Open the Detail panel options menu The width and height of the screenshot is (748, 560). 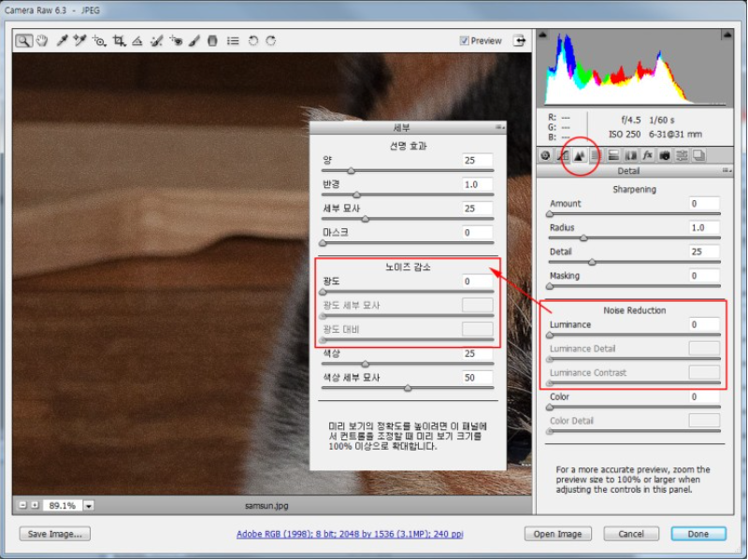(726, 172)
